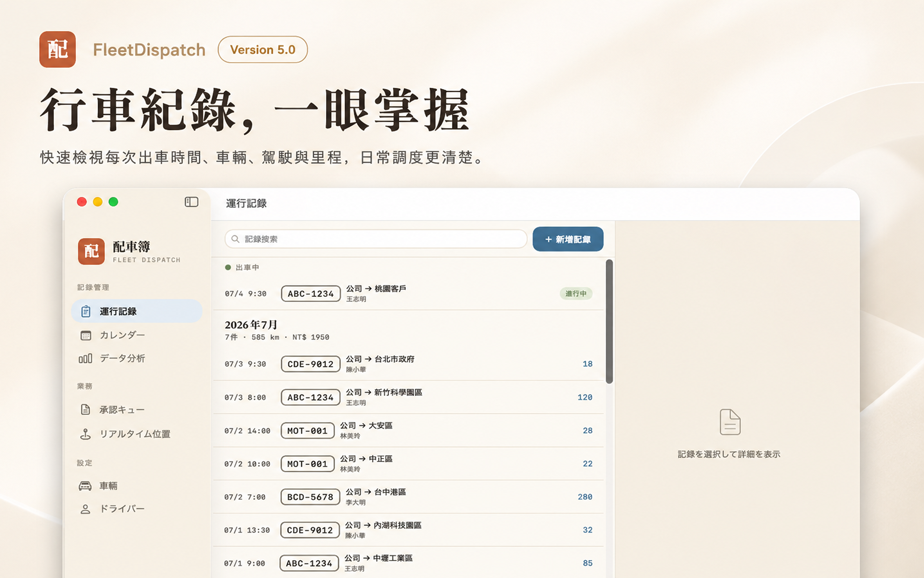
Task: Open the カレンダー calendar icon
Action: coord(86,335)
